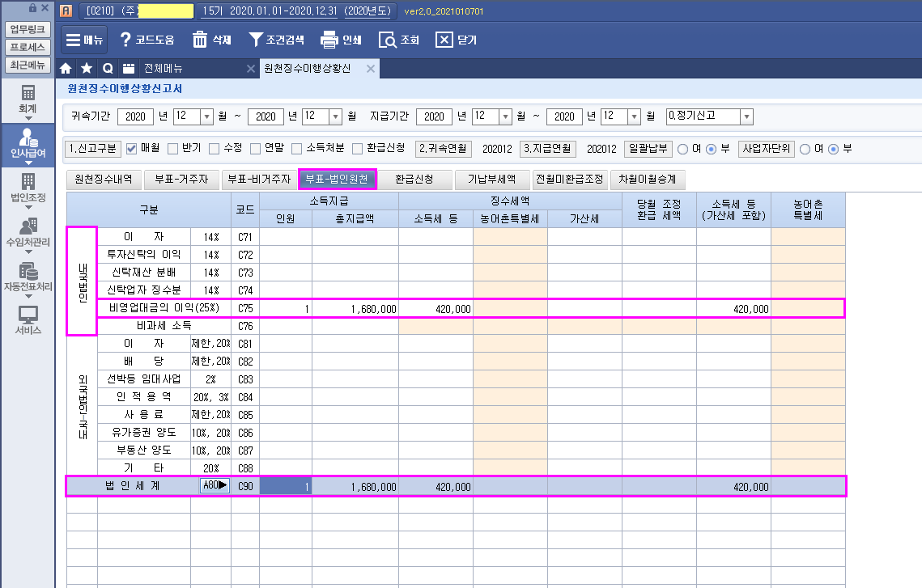This screenshot has height=588, width=922.
Task: Click the 조회 search icon
Action: [388, 40]
